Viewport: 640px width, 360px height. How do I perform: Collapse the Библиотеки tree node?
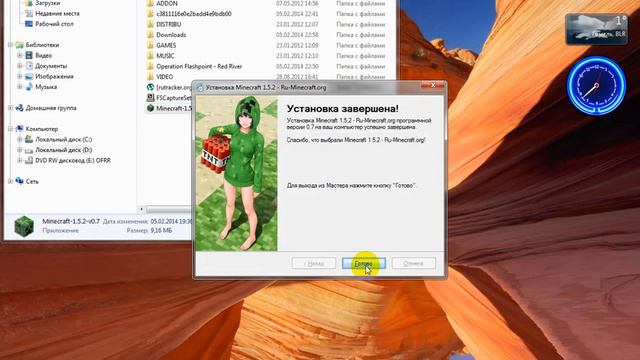[11, 45]
